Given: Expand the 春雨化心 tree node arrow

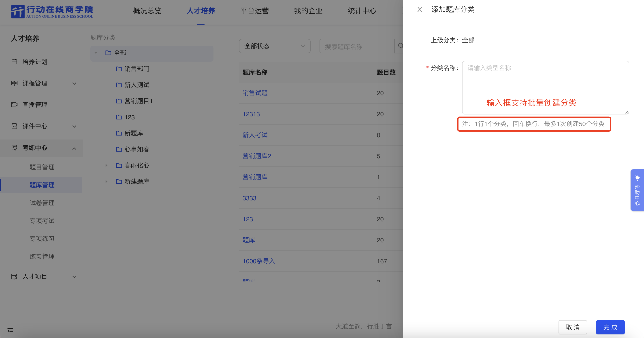Looking at the screenshot, I should [107, 165].
